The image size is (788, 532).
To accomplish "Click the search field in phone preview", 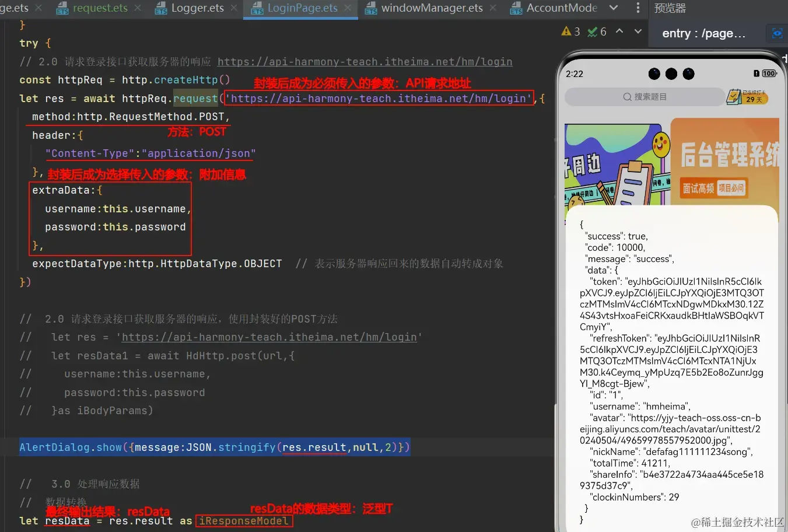I will tap(645, 97).
